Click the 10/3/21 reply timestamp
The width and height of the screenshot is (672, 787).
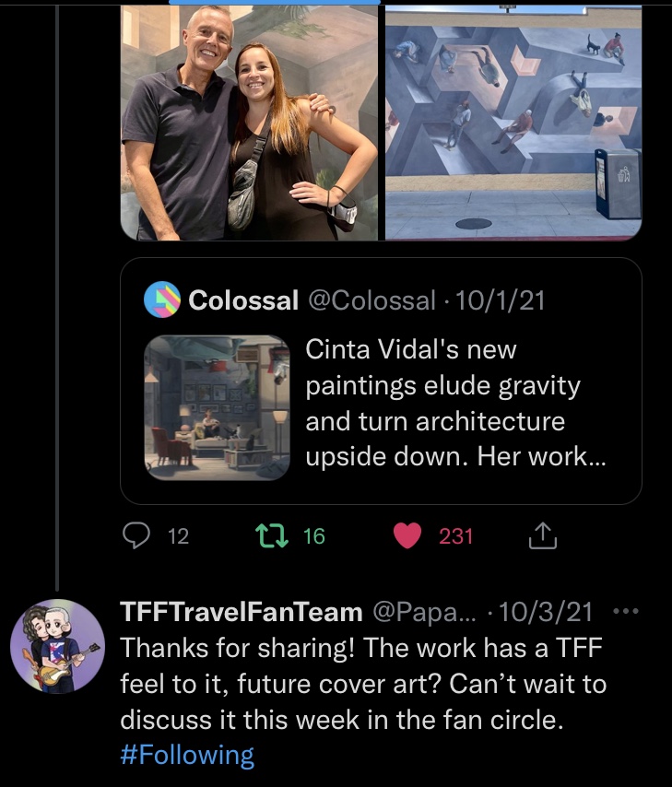pyautogui.click(x=553, y=611)
